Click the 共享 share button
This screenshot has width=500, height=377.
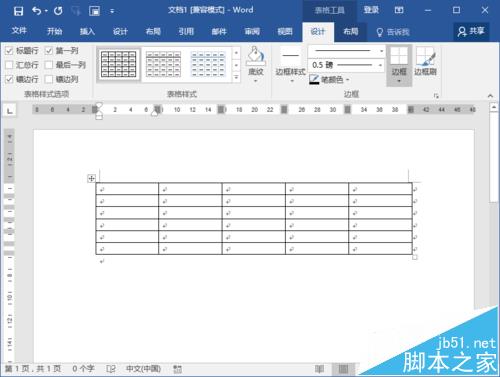[x=471, y=31]
